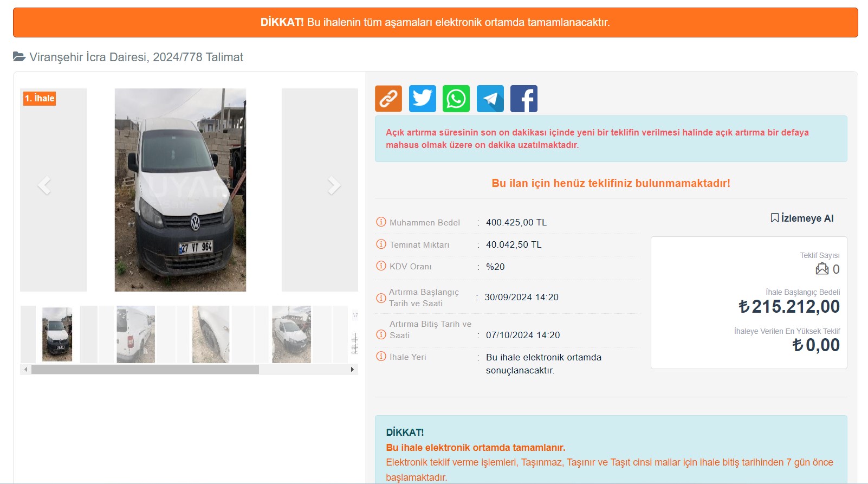Viewport: 868px width, 484px height.
Task: Click the thumbnail strip's right scroll arrow
Action: 352,370
